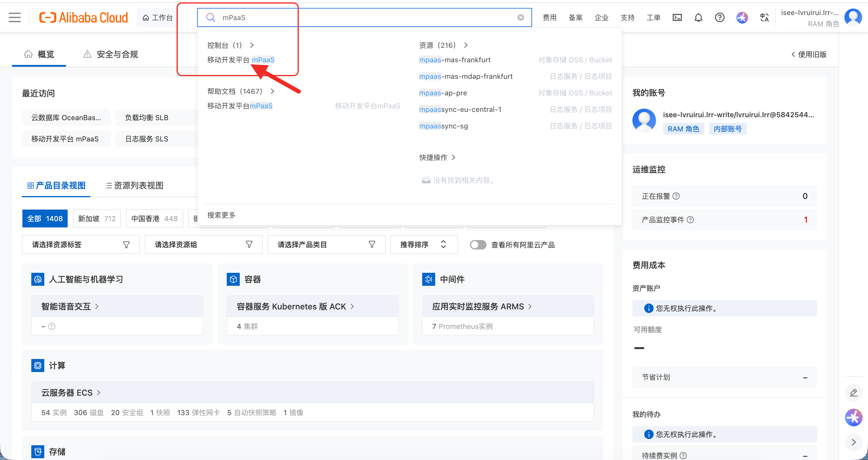Image resolution: width=868 pixels, height=460 pixels.
Task: Switch to 资源列表视图 tab
Action: [x=134, y=186]
